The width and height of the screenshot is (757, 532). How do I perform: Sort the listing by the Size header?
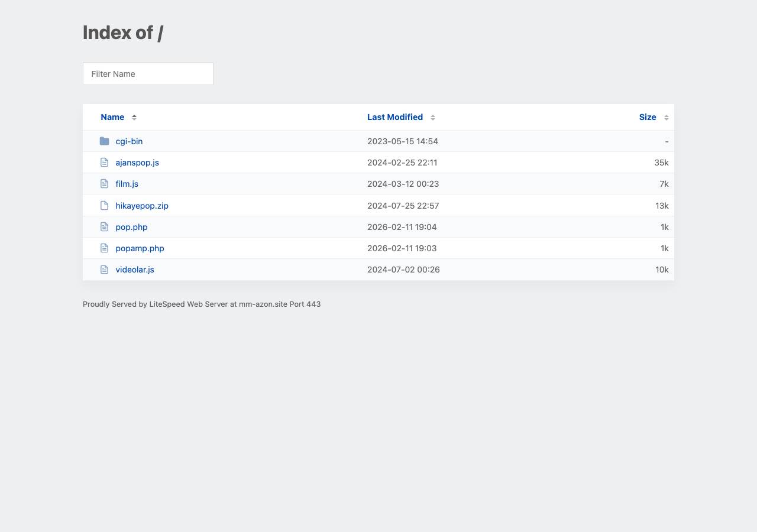click(648, 117)
